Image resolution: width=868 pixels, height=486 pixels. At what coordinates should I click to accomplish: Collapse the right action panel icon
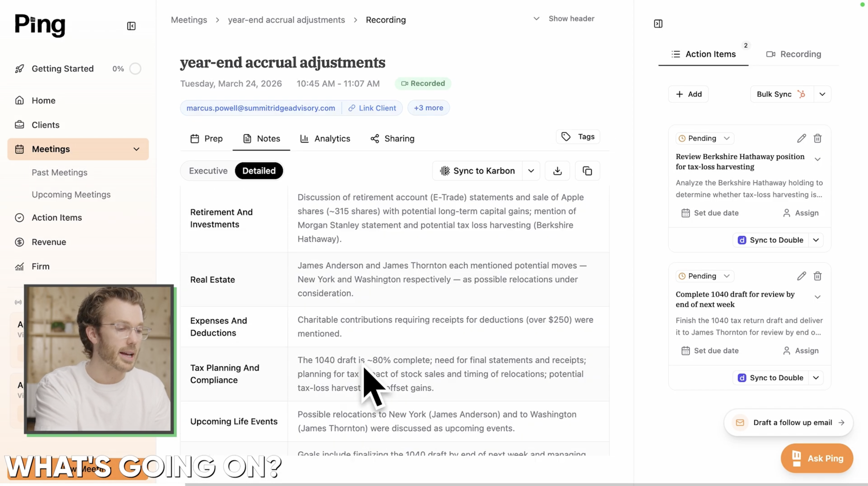[658, 24]
